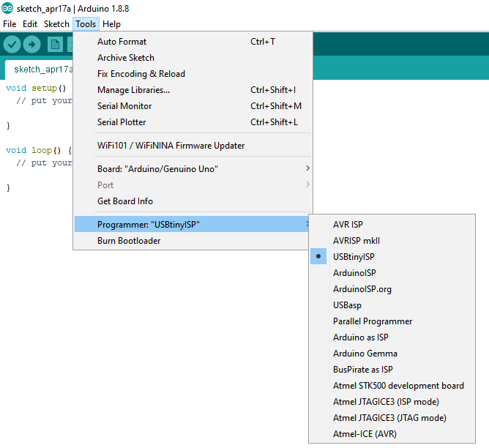Click the Verify checkmark toolbar icon
Viewport: 489px width, 448px height.
12,45
